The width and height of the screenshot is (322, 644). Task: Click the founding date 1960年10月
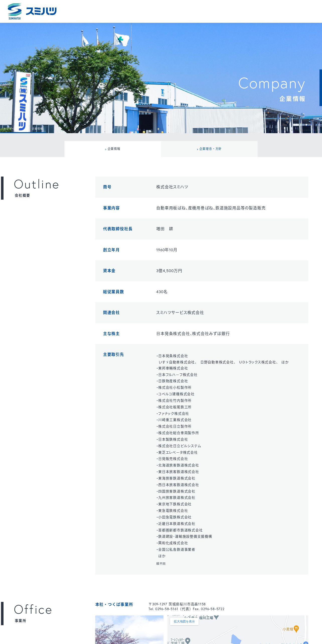(167, 250)
